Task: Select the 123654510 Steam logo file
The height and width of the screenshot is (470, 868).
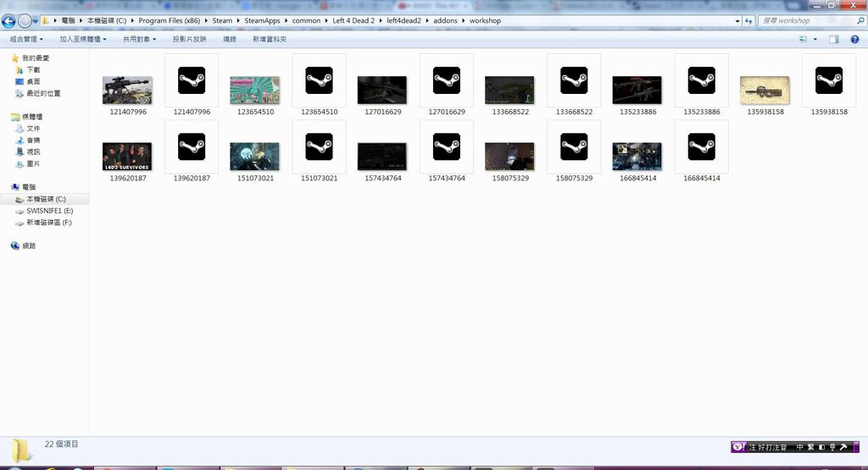Action: (x=320, y=80)
